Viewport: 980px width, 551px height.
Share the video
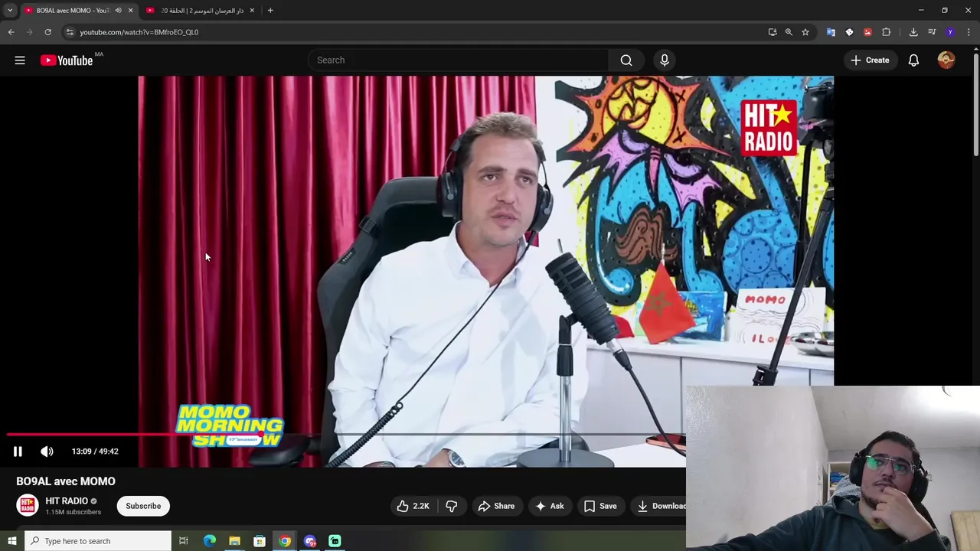(x=496, y=506)
